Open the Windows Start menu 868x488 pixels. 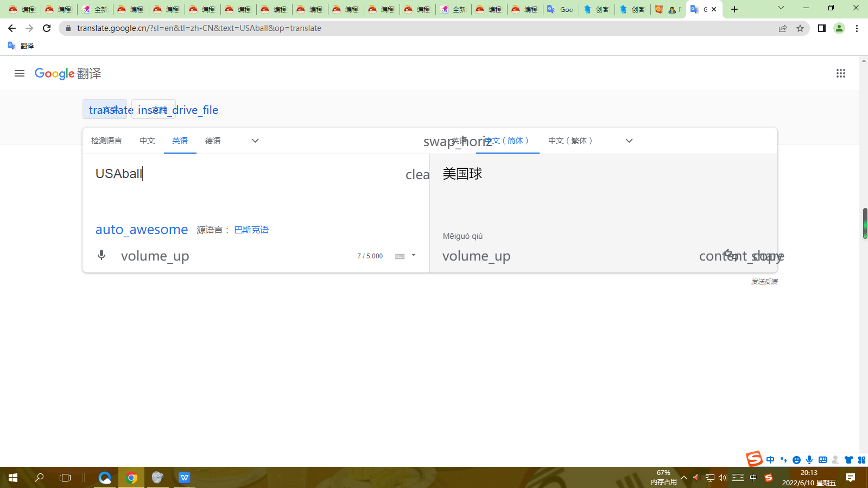[13, 478]
